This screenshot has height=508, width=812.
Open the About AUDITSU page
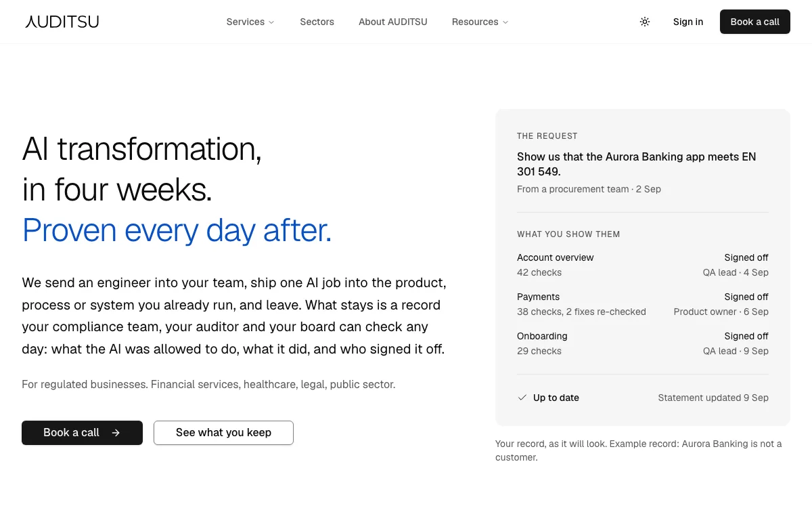pyautogui.click(x=393, y=22)
